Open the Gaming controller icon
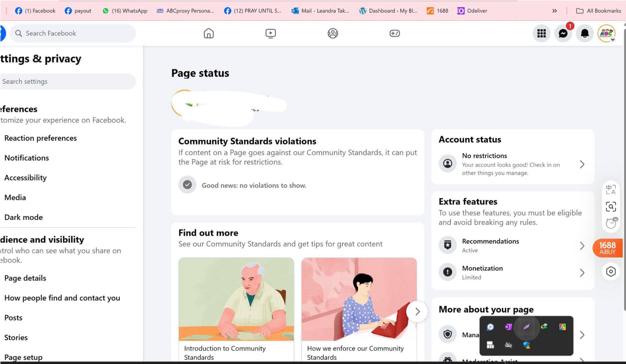The height and width of the screenshot is (364, 626). coord(395,33)
